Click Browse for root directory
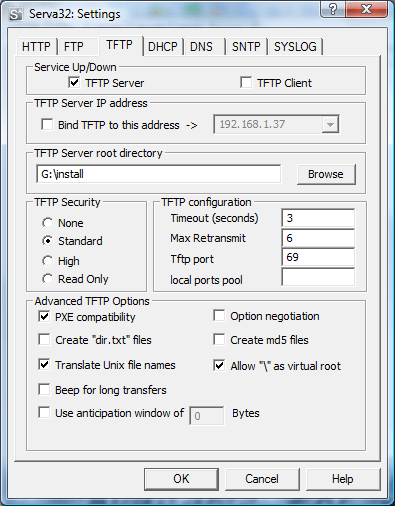Screen dimensions: 395x506 point(326,174)
